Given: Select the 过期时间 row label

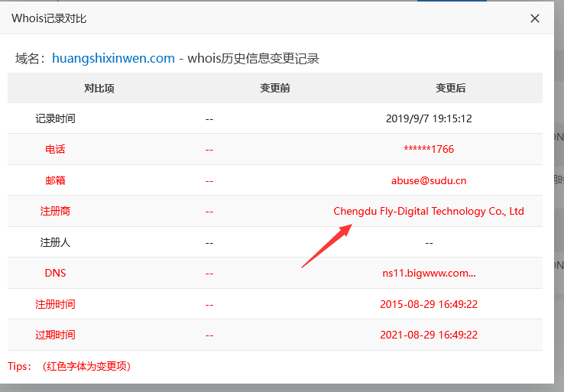Looking at the screenshot, I should [55, 335].
